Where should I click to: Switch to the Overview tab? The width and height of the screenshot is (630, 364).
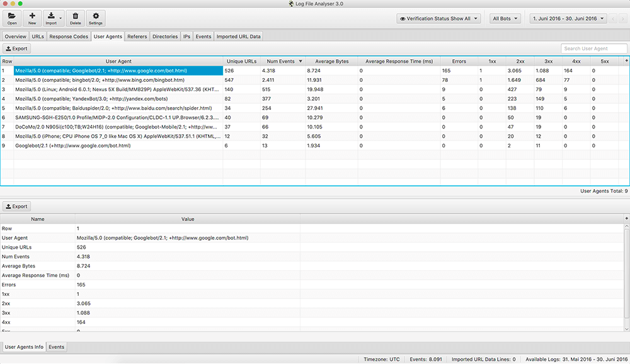click(15, 37)
